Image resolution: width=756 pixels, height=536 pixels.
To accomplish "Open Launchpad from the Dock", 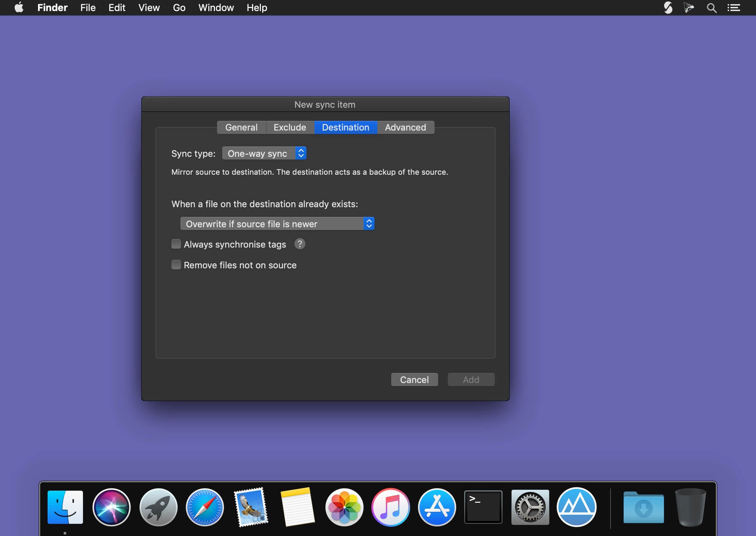I will 158,507.
